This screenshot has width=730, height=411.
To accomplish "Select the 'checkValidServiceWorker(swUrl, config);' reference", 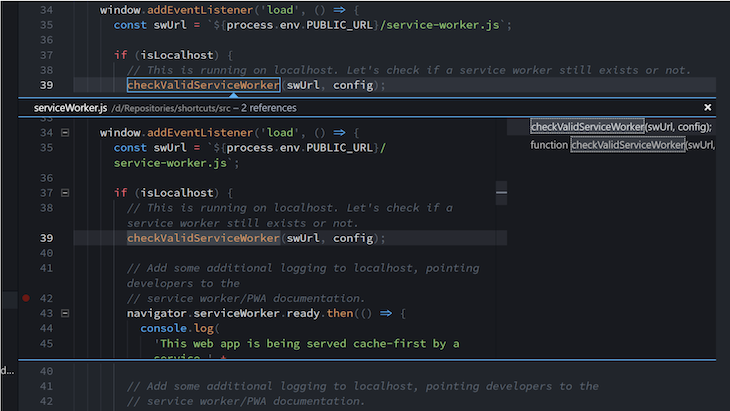I will [622, 127].
